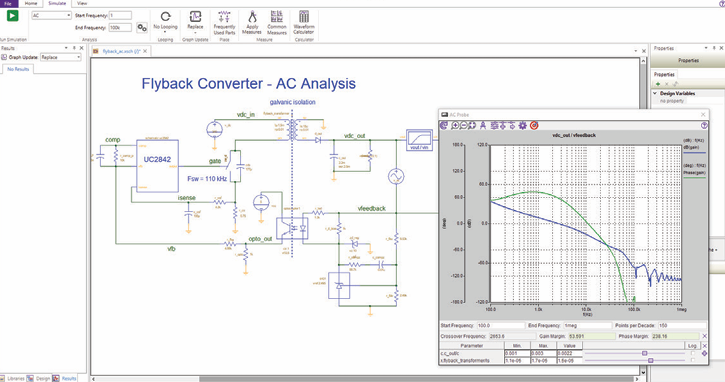Fit AC Probe graph to window

coord(472,125)
